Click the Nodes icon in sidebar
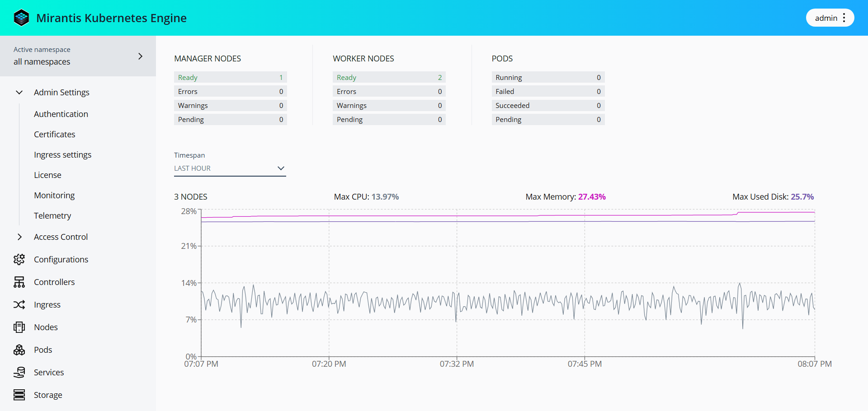This screenshot has width=868, height=411. [x=19, y=327]
